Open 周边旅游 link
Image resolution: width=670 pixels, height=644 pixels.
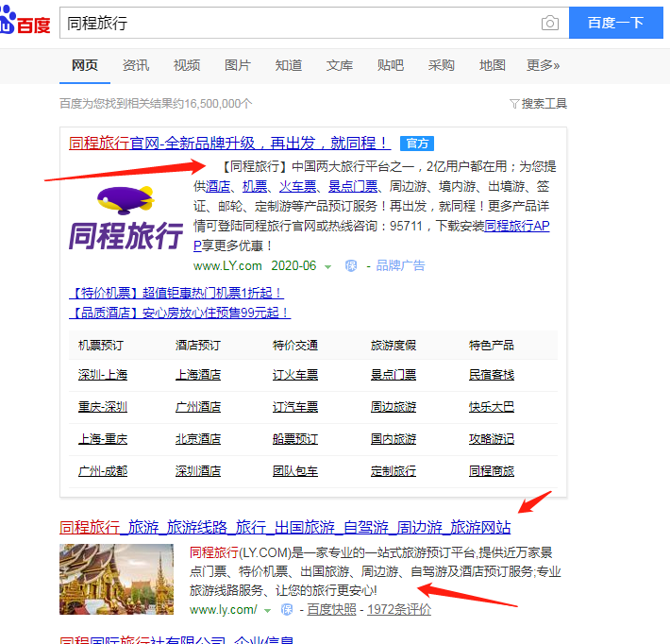394,407
